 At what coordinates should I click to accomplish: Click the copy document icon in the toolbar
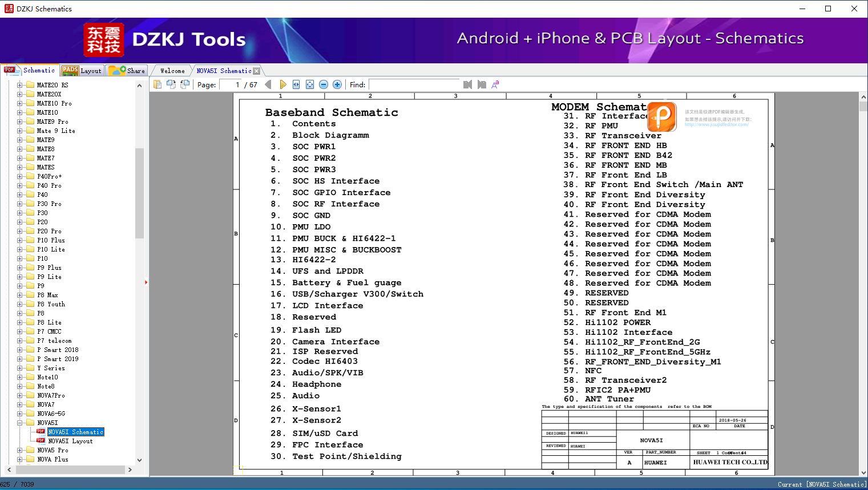[158, 84]
